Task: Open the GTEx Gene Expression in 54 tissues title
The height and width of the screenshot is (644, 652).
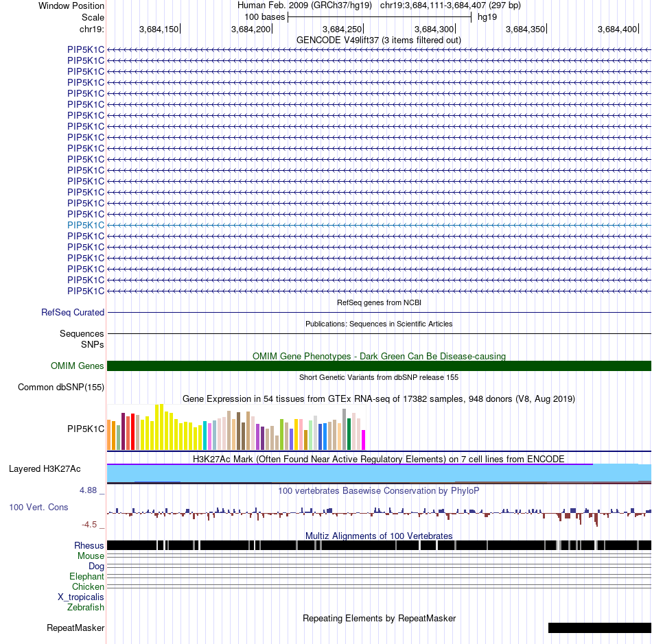Action: 379,399
